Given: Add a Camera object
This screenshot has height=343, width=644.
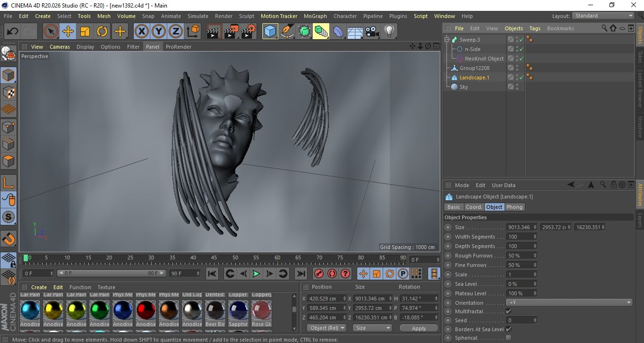Looking at the screenshot, I should (x=372, y=32).
